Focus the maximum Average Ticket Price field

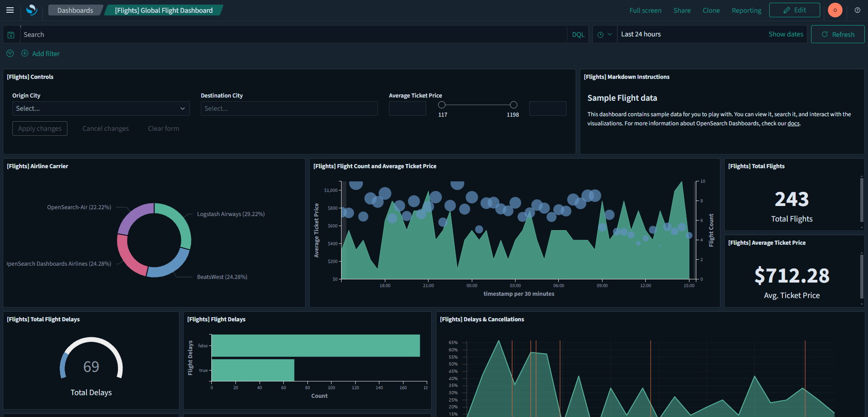click(548, 108)
